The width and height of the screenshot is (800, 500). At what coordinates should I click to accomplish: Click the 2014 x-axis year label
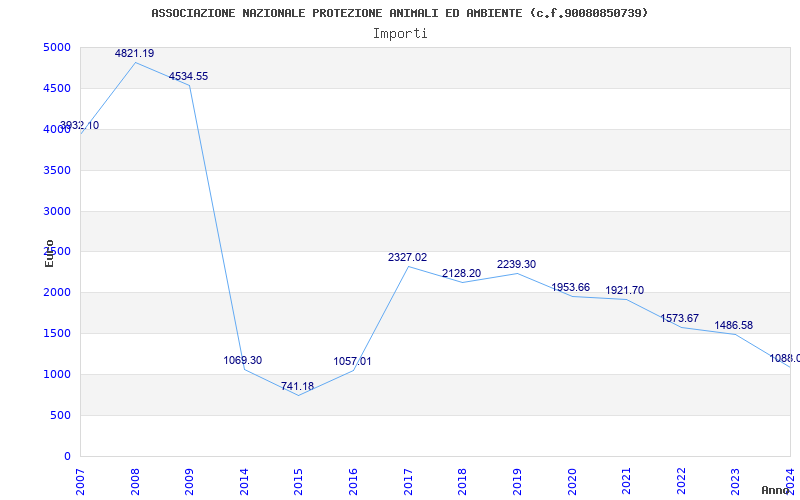point(244,482)
